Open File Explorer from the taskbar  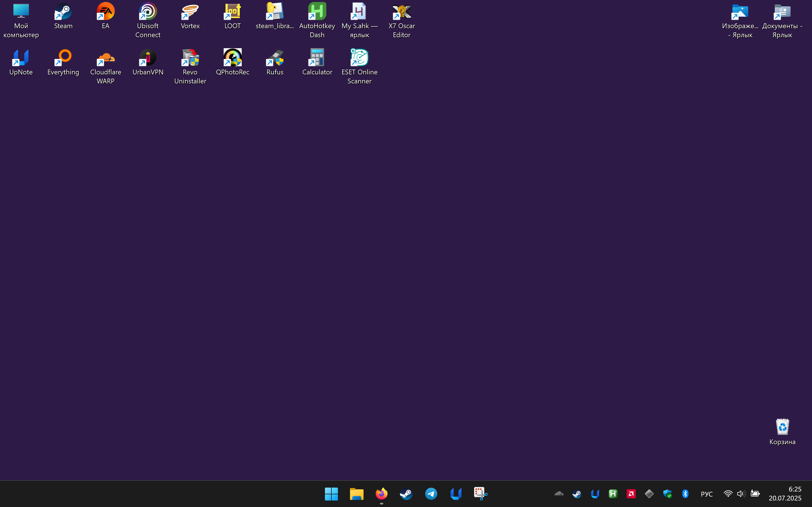click(x=356, y=493)
